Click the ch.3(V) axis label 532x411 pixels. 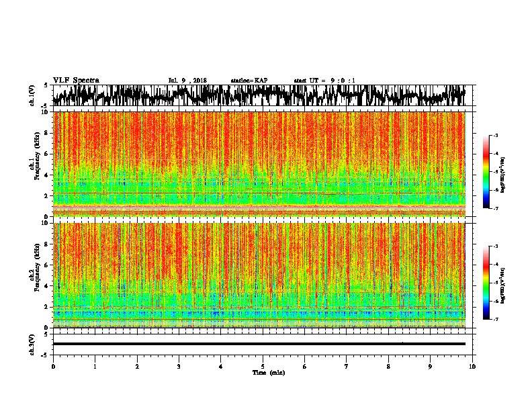pos(32,345)
